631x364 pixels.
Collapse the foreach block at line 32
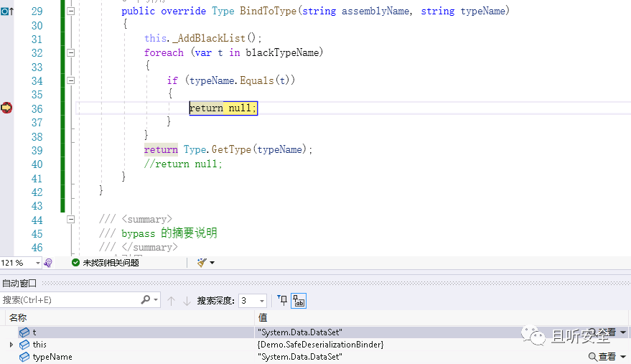click(71, 52)
